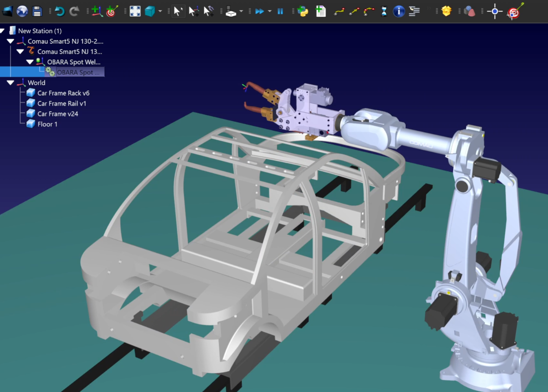548x392 pixels.
Task: Toggle the collision check icon
Action: click(469, 11)
